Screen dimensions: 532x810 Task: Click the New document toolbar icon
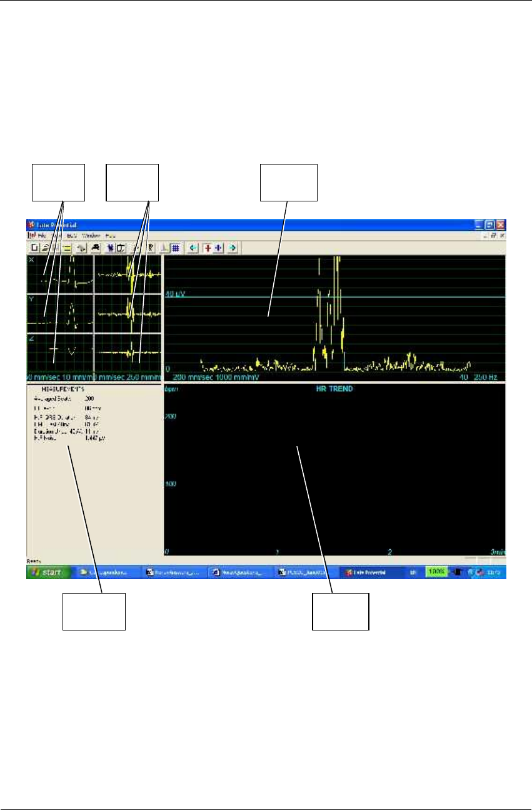tap(35, 248)
